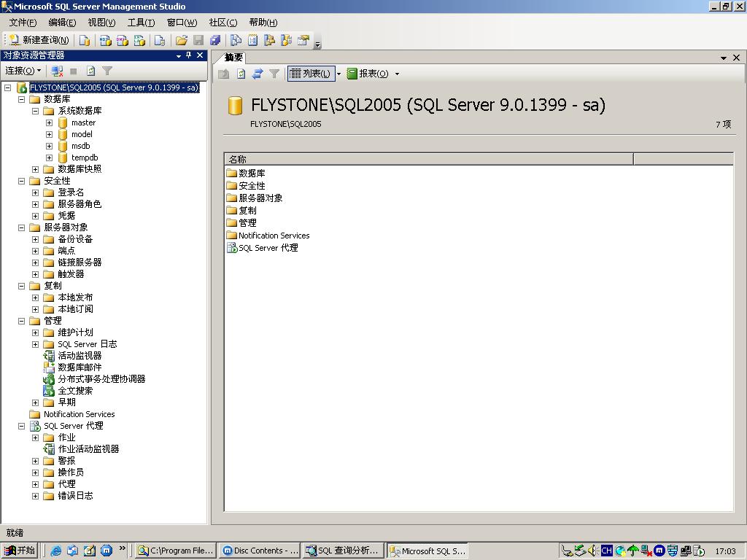Click the 新建查询 (New Query) toolbar button

tap(40, 41)
